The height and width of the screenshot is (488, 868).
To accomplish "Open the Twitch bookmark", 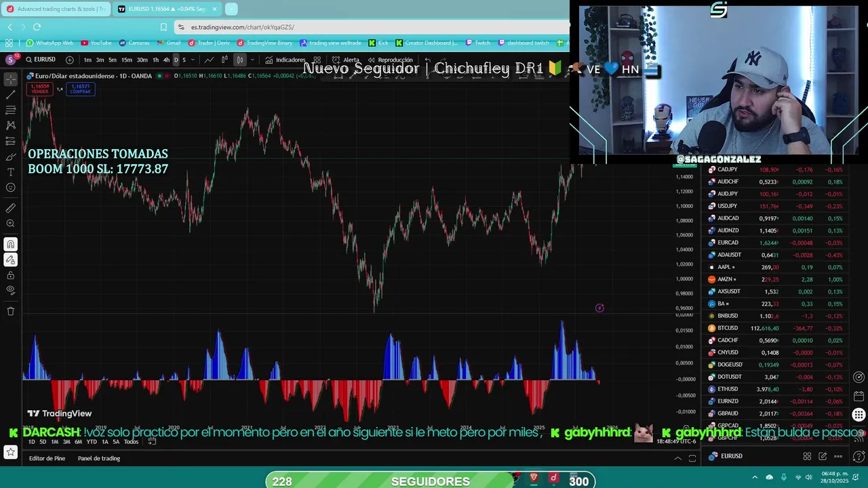I will point(478,43).
